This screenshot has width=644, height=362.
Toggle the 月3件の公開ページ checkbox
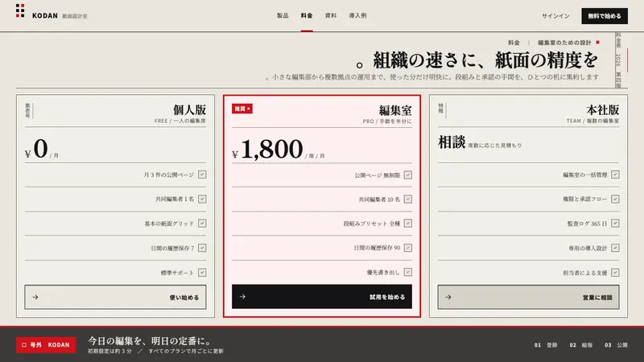coord(202,175)
